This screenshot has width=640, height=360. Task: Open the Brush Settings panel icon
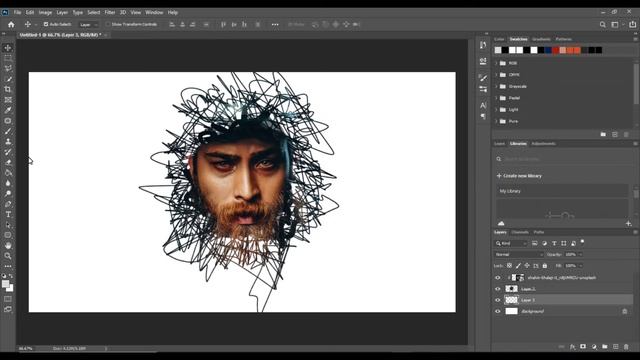click(483, 78)
